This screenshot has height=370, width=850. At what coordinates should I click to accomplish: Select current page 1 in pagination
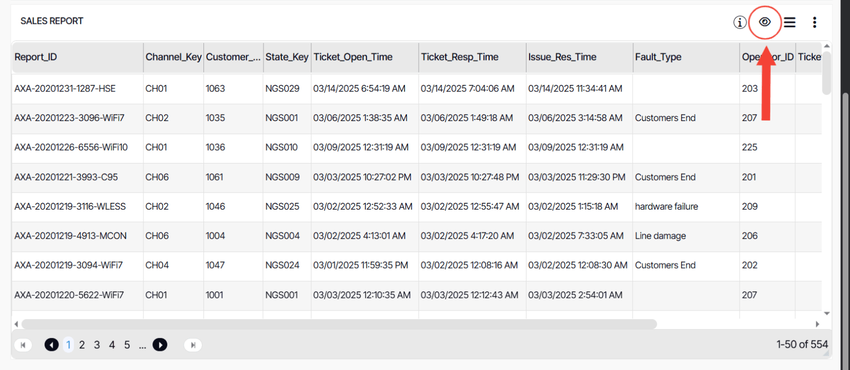coord(68,345)
